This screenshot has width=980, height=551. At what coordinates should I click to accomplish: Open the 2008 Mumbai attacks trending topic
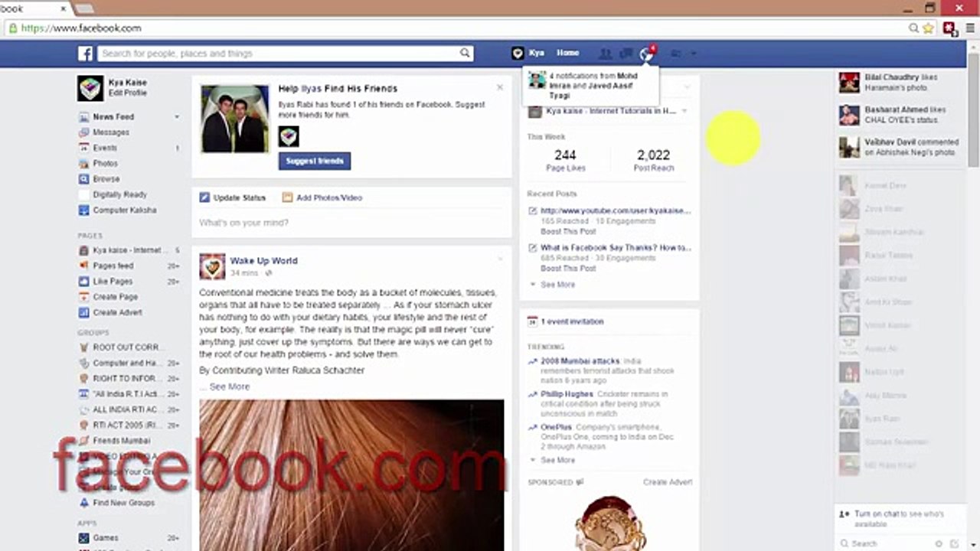(580, 361)
